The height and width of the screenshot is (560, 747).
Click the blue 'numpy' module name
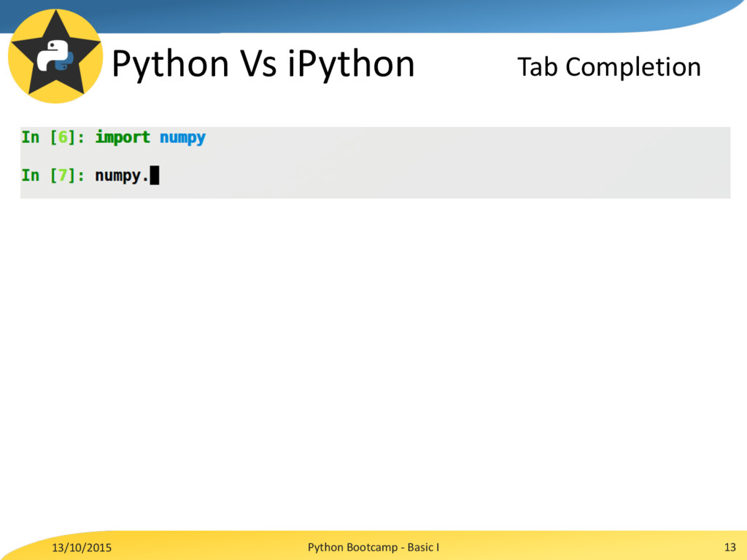183,139
